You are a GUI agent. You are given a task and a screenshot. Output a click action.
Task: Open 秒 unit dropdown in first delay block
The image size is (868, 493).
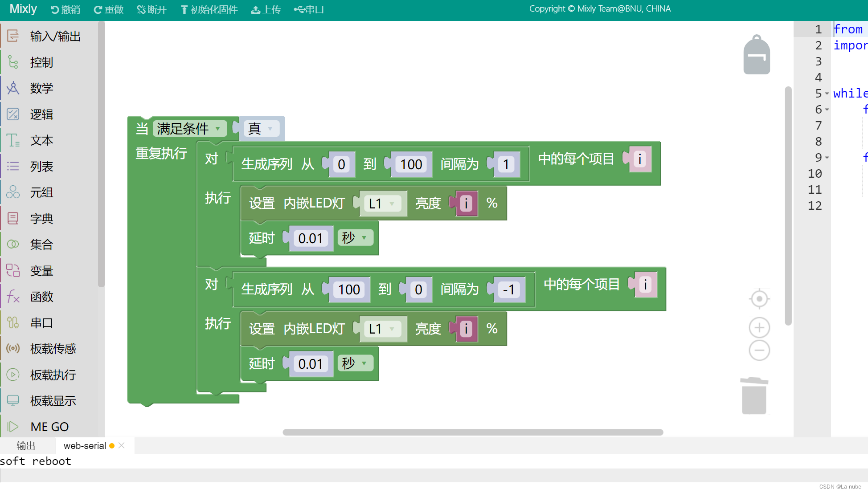pos(355,238)
